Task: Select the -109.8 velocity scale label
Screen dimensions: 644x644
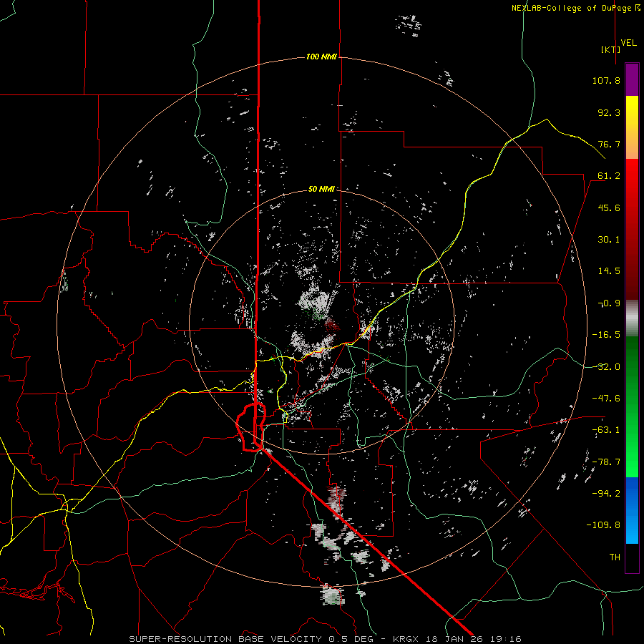Action: (603, 525)
